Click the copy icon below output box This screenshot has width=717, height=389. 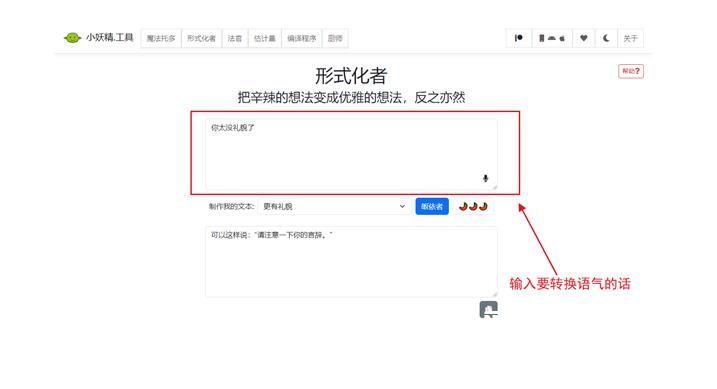[488, 309]
